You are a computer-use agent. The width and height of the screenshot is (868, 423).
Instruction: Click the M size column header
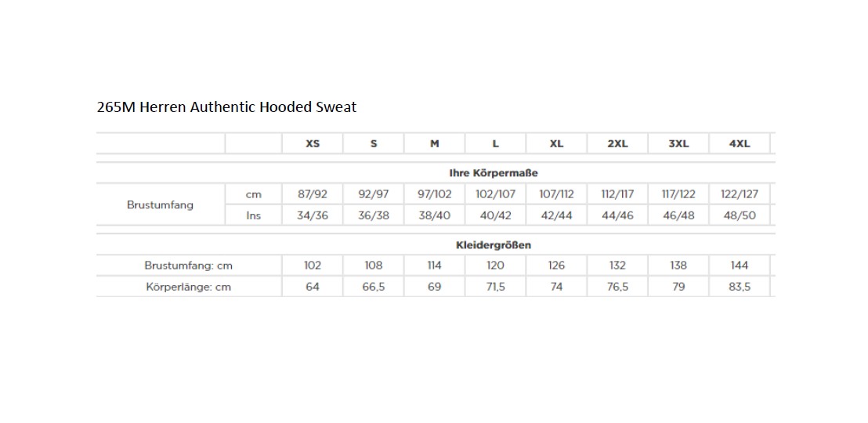pyautogui.click(x=435, y=144)
